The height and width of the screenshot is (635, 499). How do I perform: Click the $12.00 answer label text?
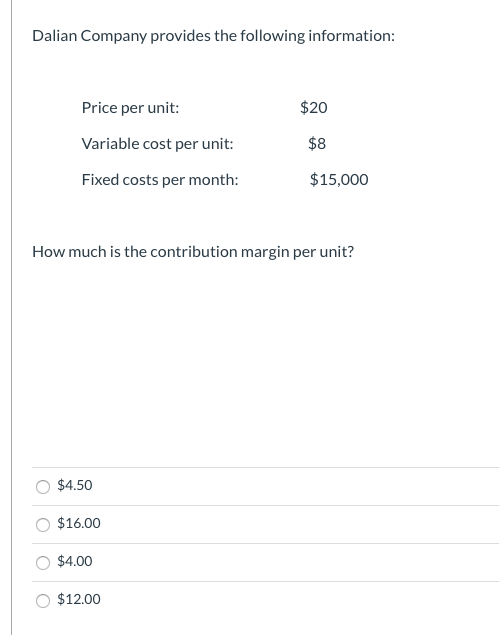click(79, 599)
